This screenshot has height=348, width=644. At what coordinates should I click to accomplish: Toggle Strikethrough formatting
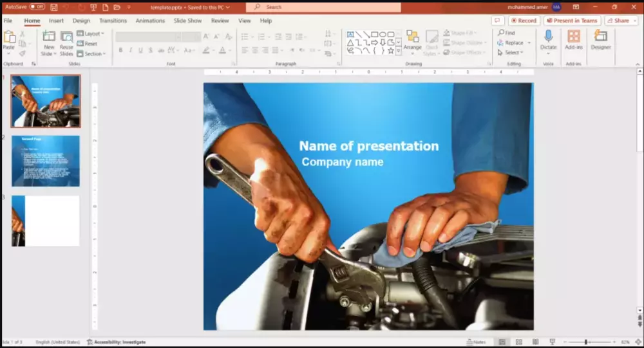point(160,50)
